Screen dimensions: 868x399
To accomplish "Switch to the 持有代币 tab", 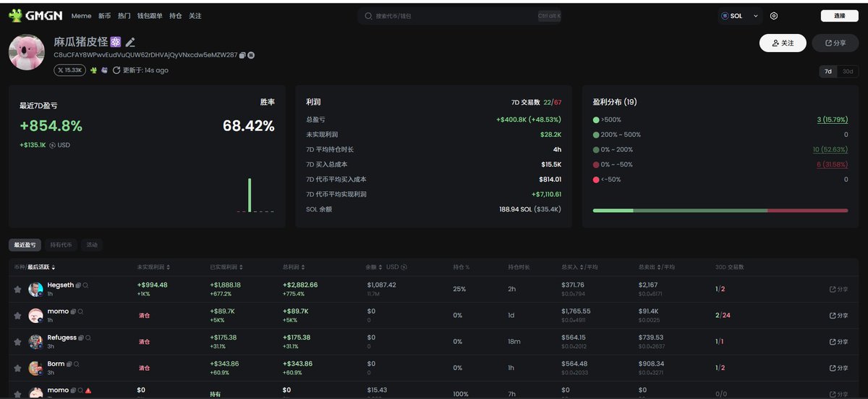I will [61, 245].
